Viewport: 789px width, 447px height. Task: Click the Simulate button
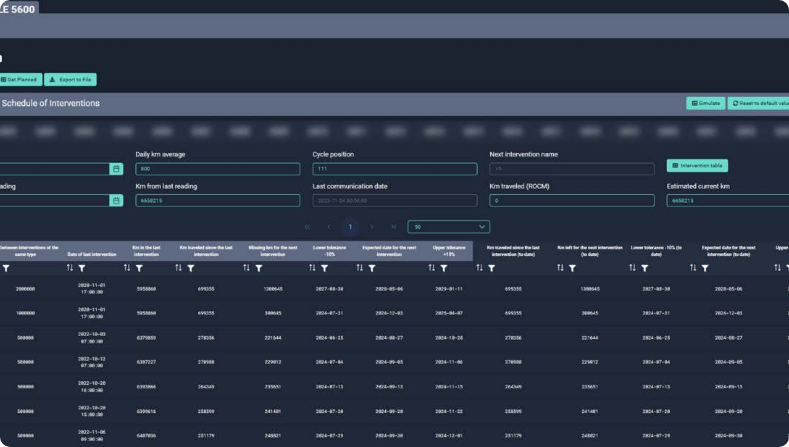[705, 103]
